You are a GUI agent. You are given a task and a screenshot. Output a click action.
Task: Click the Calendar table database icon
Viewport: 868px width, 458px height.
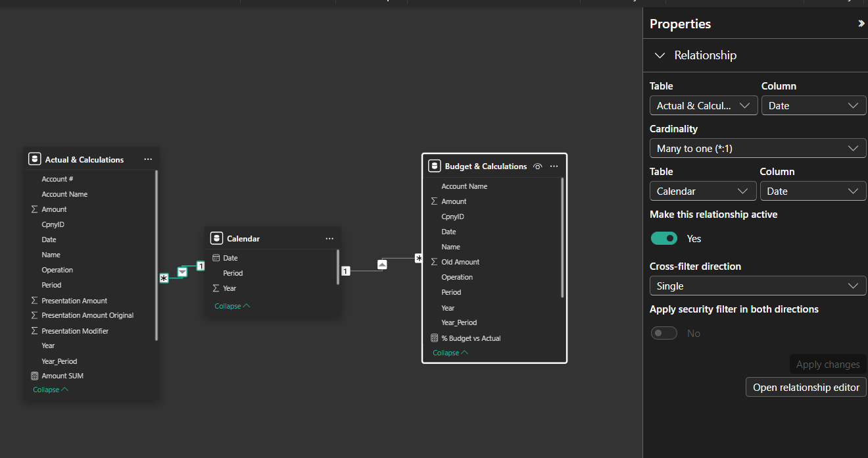click(216, 238)
